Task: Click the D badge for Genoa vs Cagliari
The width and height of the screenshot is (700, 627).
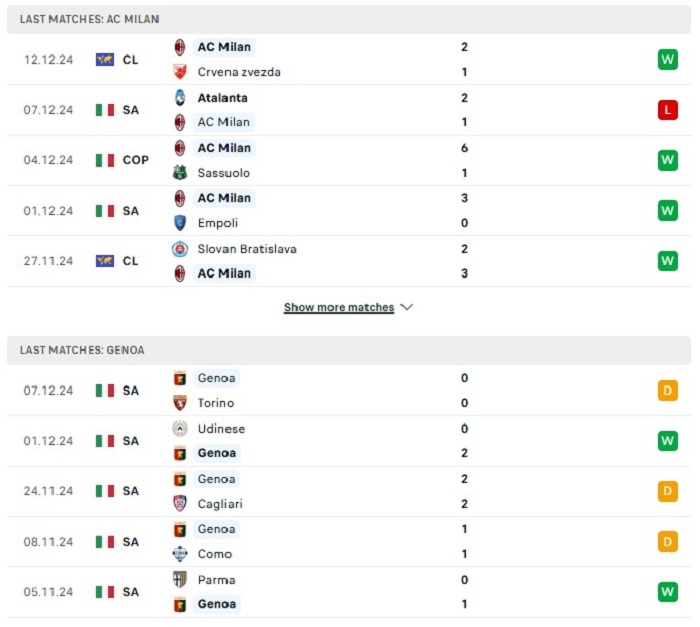Action: click(667, 491)
